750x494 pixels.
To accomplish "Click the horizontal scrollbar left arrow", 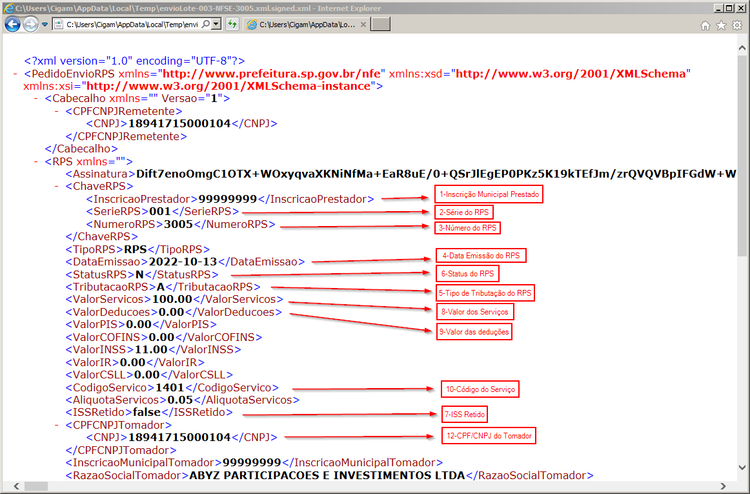I will [16, 486].
